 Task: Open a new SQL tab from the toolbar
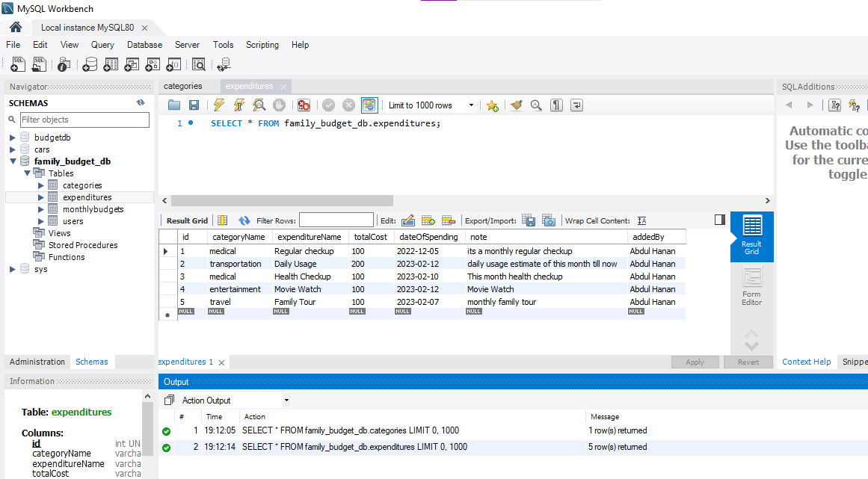pos(18,65)
